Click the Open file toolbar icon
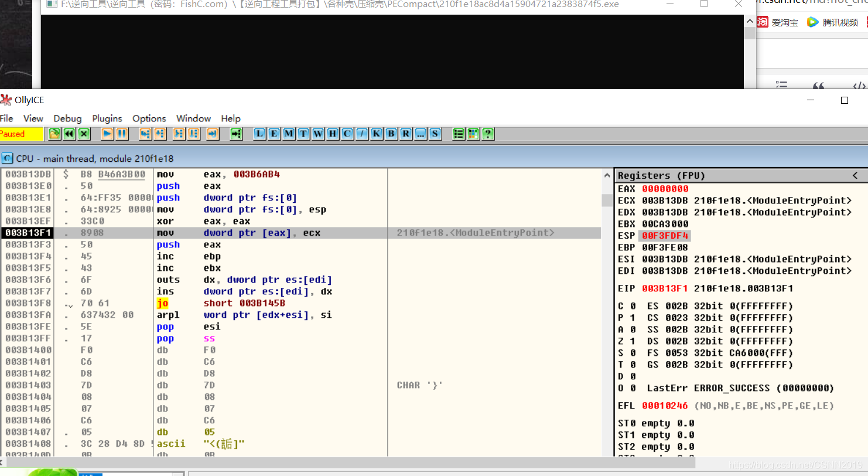The image size is (868, 476). 54,134
